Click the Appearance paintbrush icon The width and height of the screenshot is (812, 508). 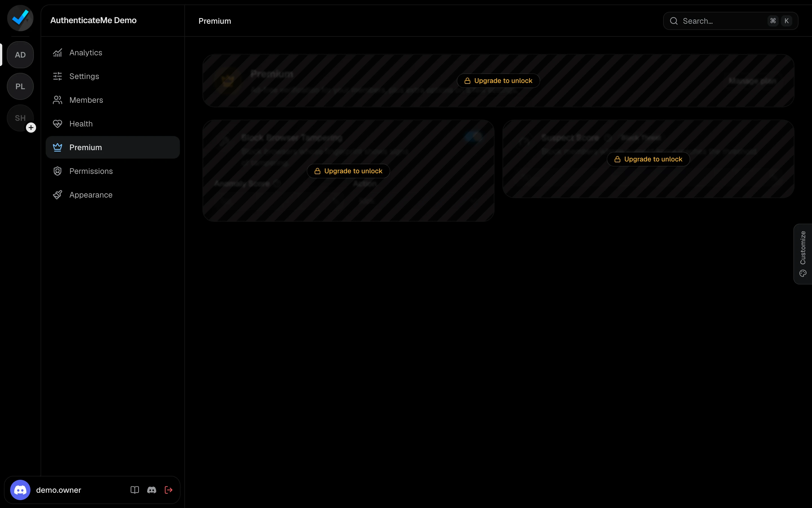(58, 195)
